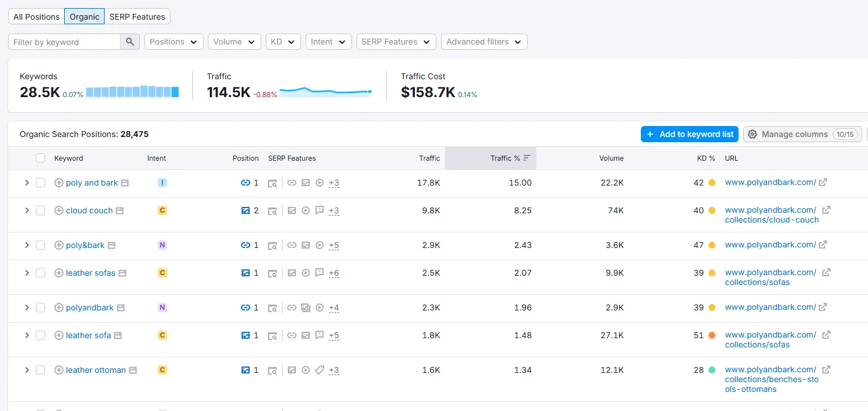Check the checkbox for the "cloud couch" row

pyautogui.click(x=40, y=210)
